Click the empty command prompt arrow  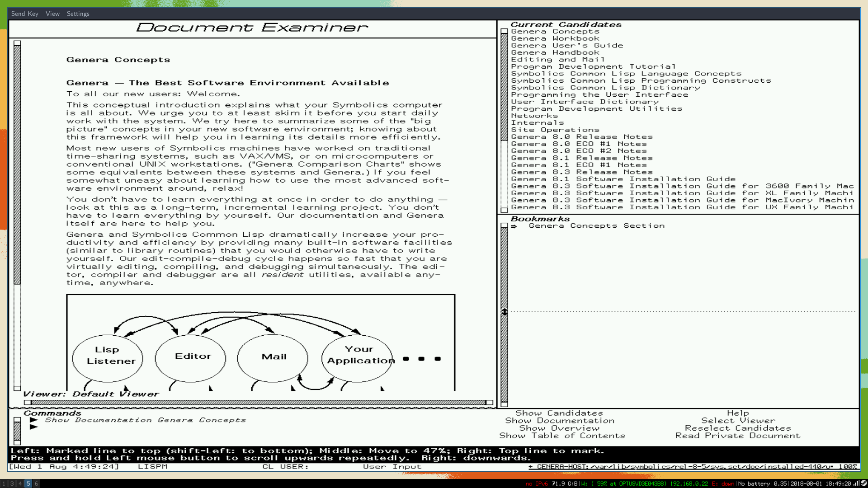click(x=33, y=427)
